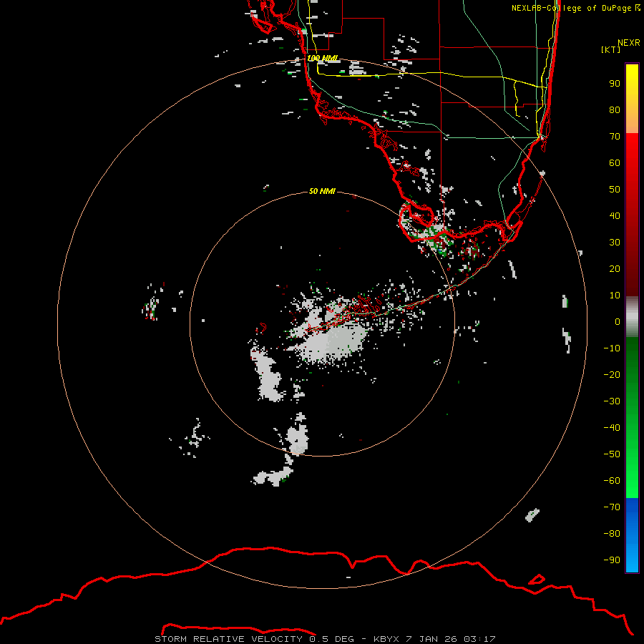Viewport: 644px width, 644px height.
Task: Click the Storm Relative Velocity caption
Action: 324,639
